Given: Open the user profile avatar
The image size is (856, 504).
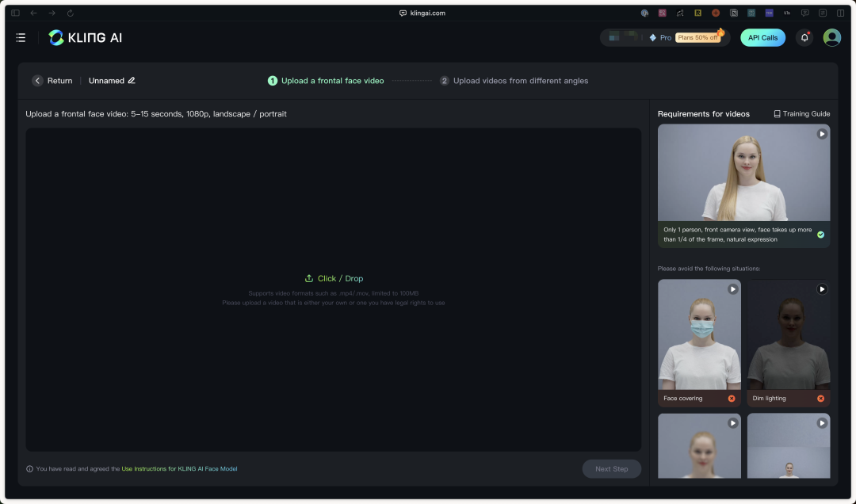Looking at the screenshot, I should [x=831, y=38].
